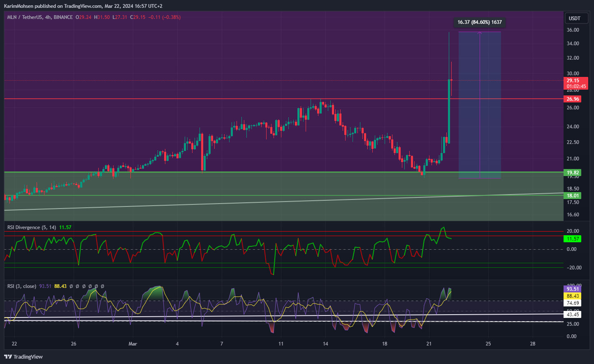Click the 01:02:45 bar countdown timer

(x=575, y=86)
